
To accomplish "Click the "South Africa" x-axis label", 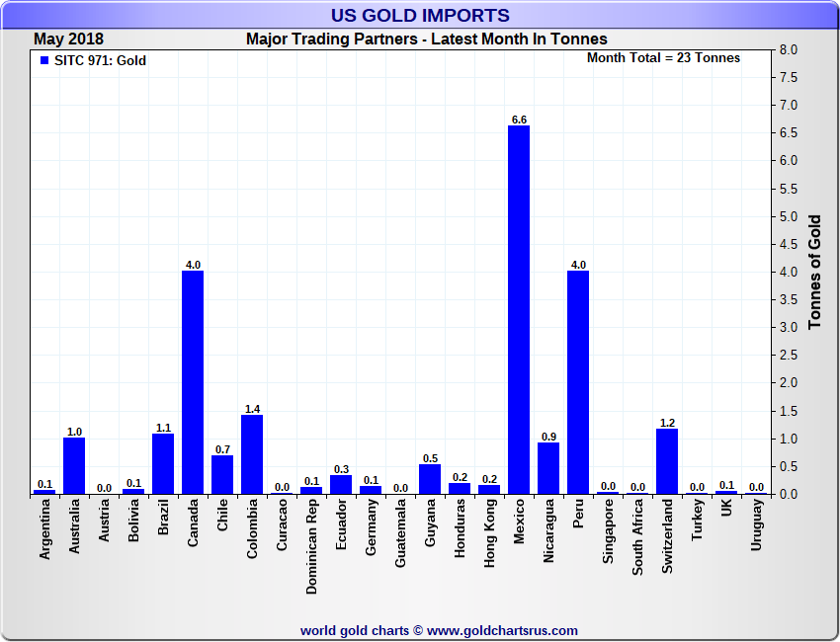I will 637,537.
